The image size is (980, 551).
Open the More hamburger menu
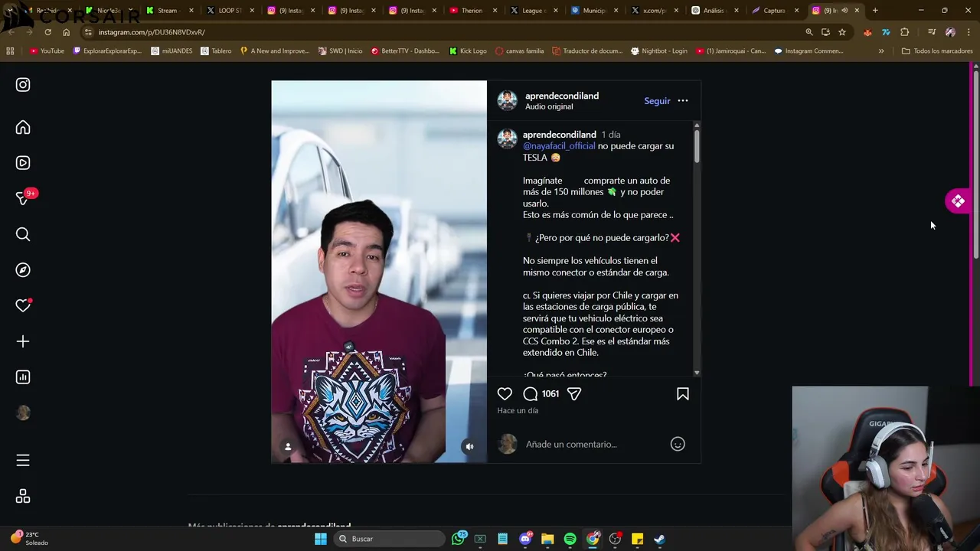[23, 460]
